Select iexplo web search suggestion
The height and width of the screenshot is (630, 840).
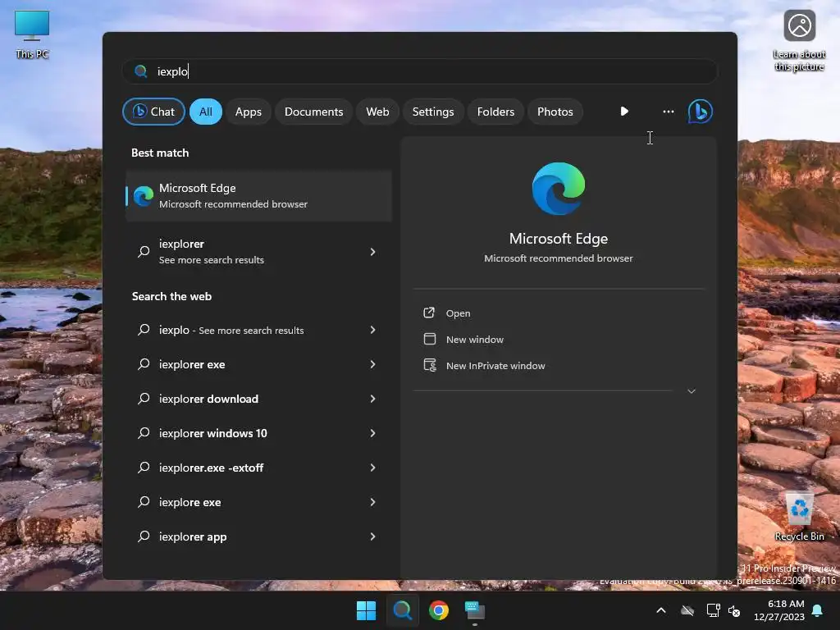click(x=258, y=330)
